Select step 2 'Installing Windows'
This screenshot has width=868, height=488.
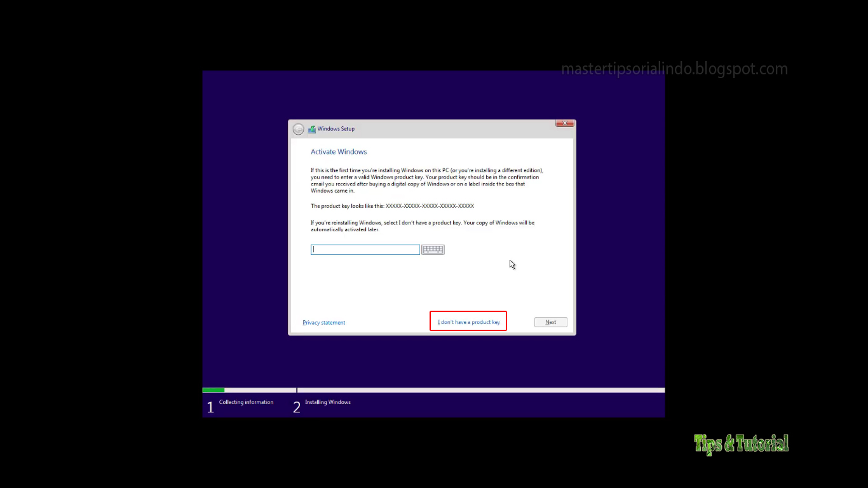click(x=327, y=402)
